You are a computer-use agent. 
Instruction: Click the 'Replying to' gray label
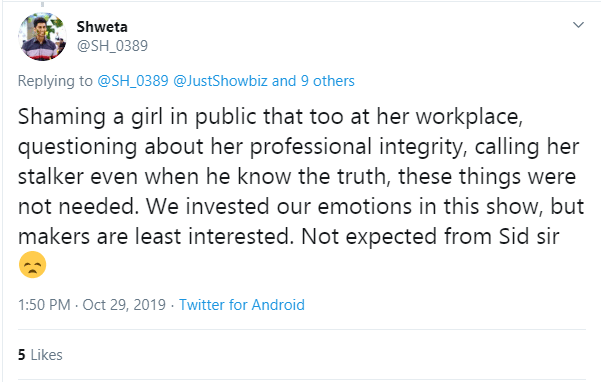coord(55,81)
